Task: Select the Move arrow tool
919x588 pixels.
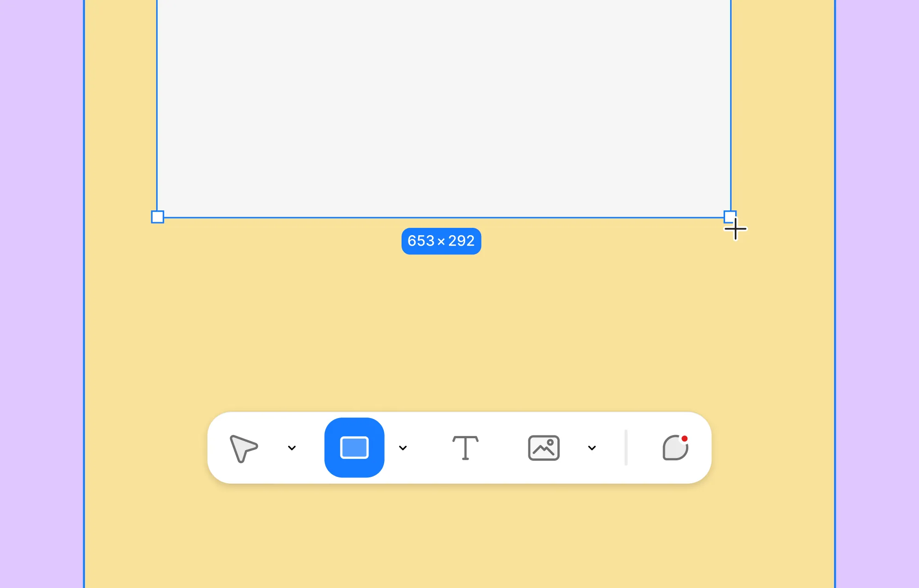Action: click(243, 448)
